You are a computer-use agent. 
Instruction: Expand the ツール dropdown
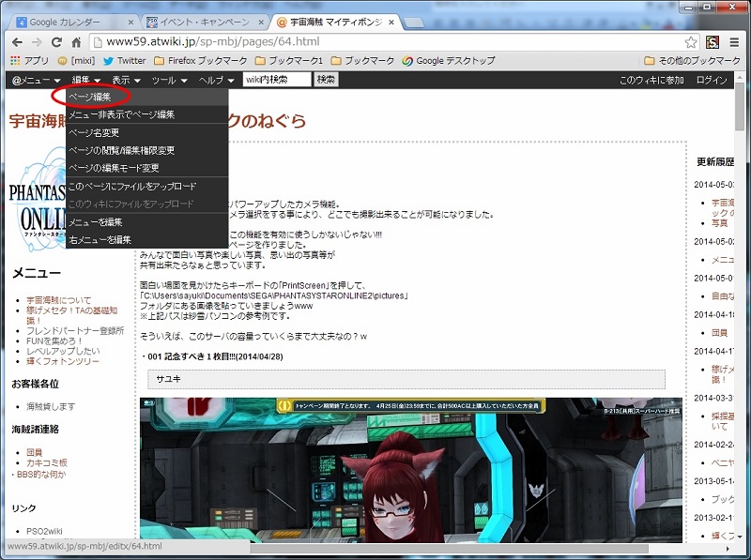click(169, 80)
